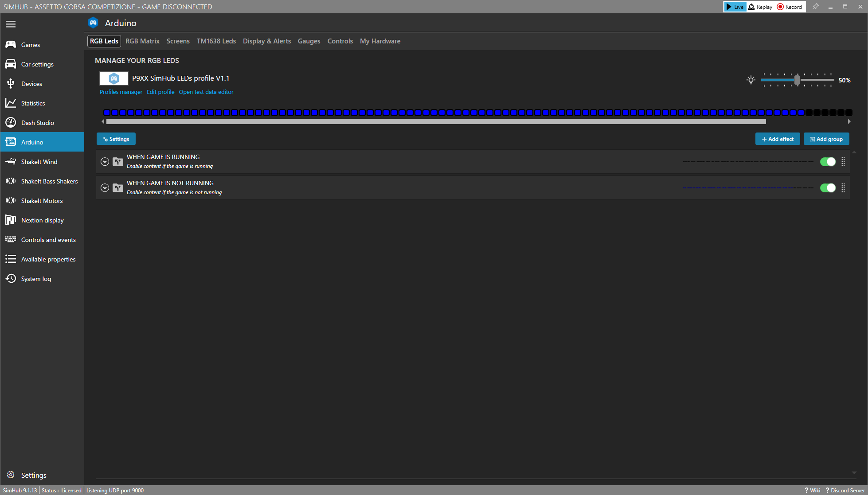This screenshot has width=868, height=495.
Task: Click the Record button
Action: click(x=790, y=7)
